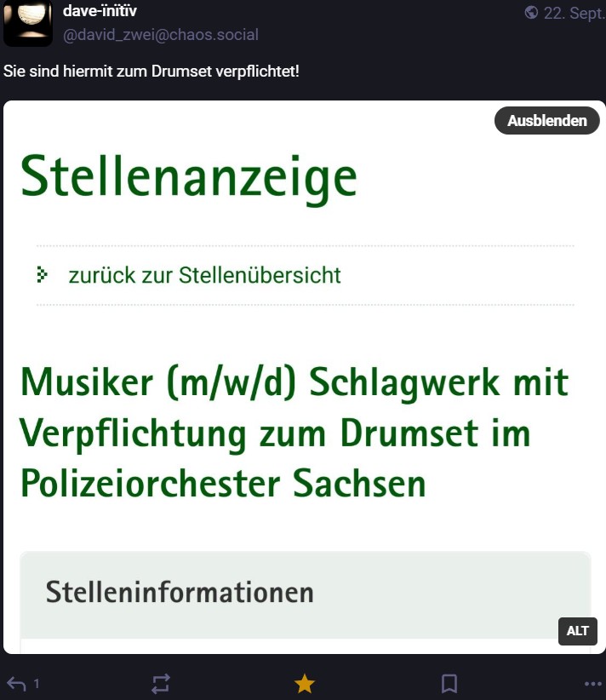Boost this post with the retweet icon
This screenshot has width=606, height=700.
(161, 683)
